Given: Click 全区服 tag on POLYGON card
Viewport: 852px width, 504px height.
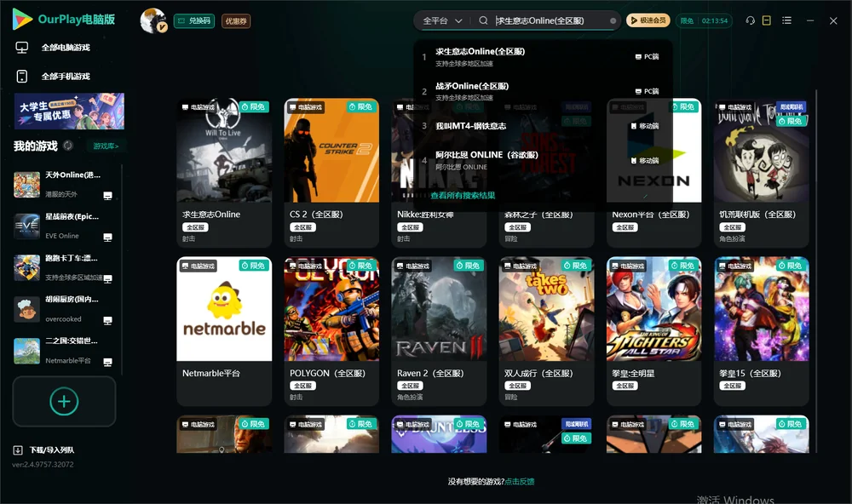Looking at the screenshot, I should click(302, 386).
